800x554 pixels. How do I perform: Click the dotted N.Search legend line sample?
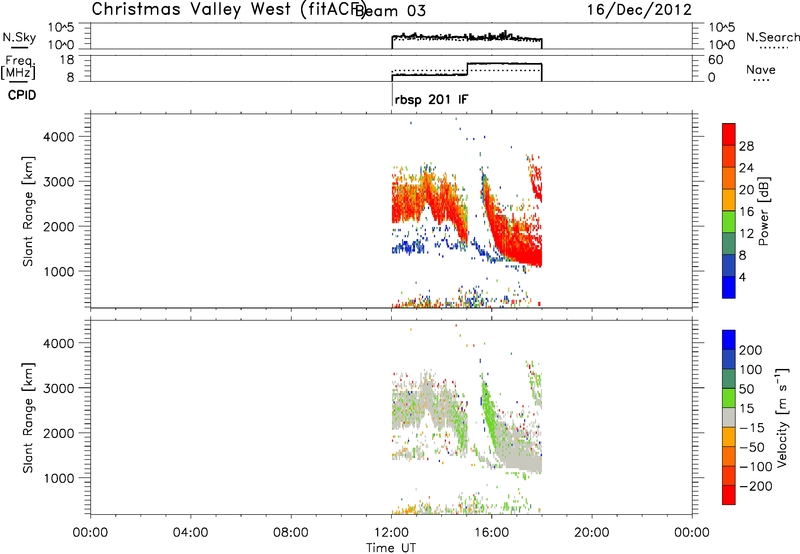click(773, 48)
